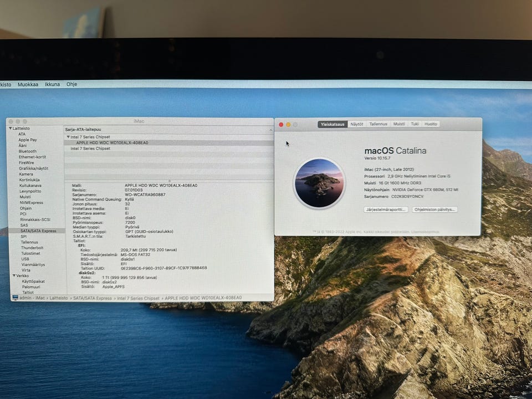Select Kuitukanava in the sidebar
Image resolution: width=532 pixels, height=399 pixels.
pos(30,186)
